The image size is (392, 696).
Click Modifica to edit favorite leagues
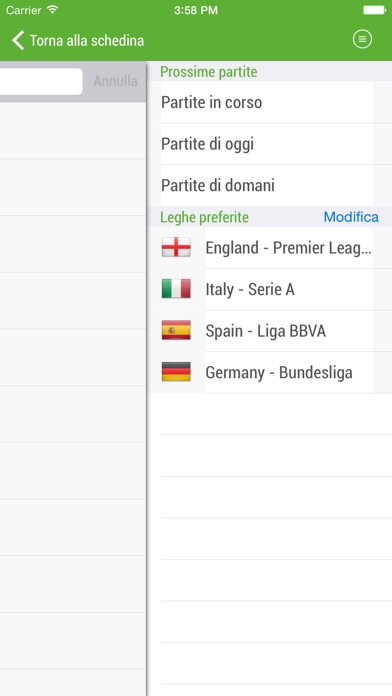[351, 217]
